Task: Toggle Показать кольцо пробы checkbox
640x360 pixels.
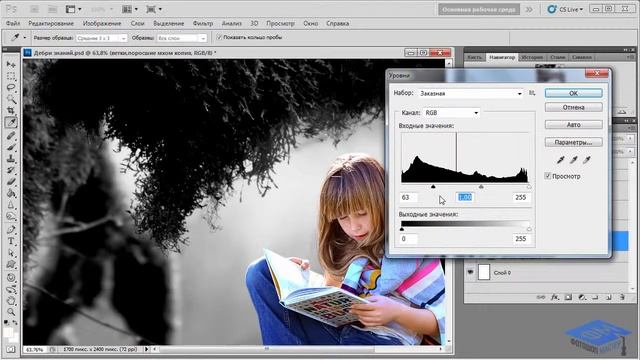Action: coord(219,37)
